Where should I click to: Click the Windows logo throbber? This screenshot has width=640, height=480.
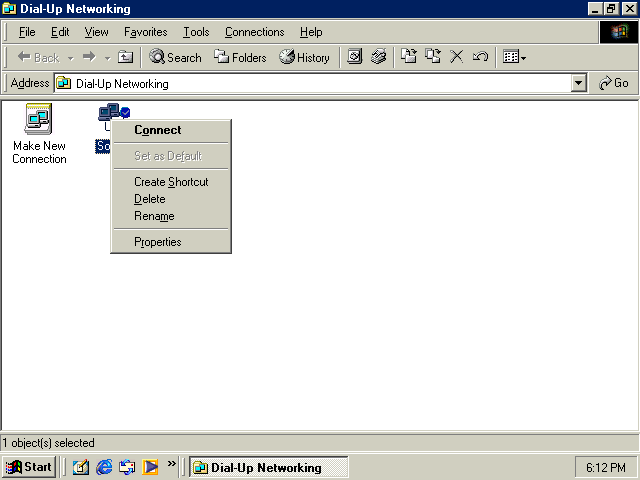(619, 32)
